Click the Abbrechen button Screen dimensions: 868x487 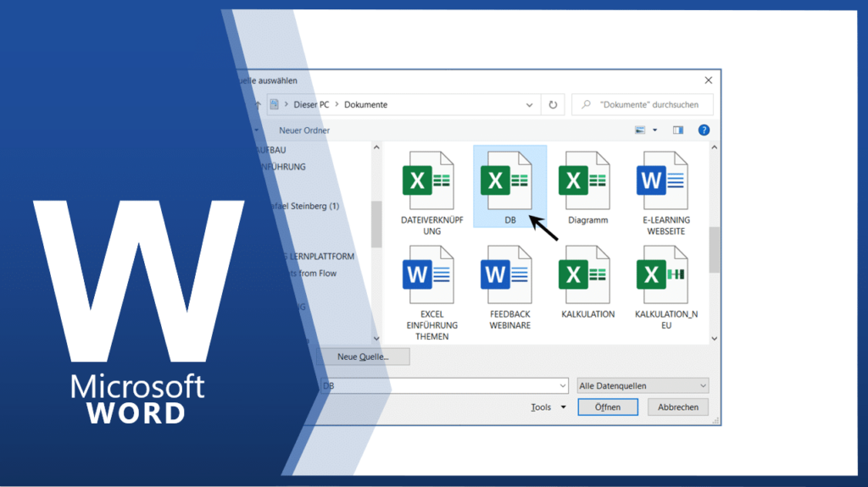pyautogui.click(x=678, y=407)
